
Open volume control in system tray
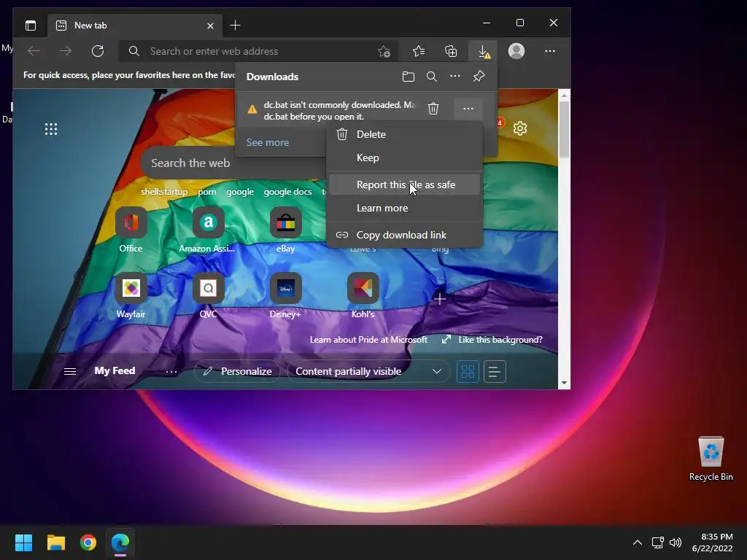[x=676, y=542]
